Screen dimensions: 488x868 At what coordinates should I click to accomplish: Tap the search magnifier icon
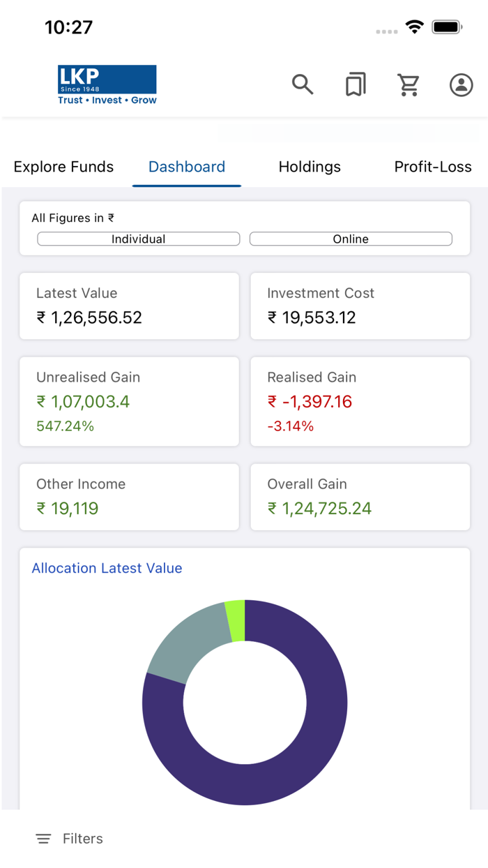click(x=303, y=85)
